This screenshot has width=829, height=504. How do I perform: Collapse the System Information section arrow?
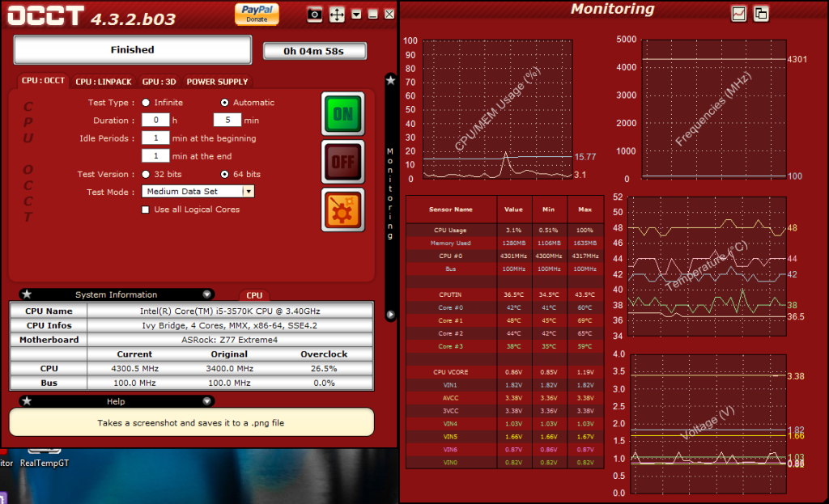coord(207,294)
